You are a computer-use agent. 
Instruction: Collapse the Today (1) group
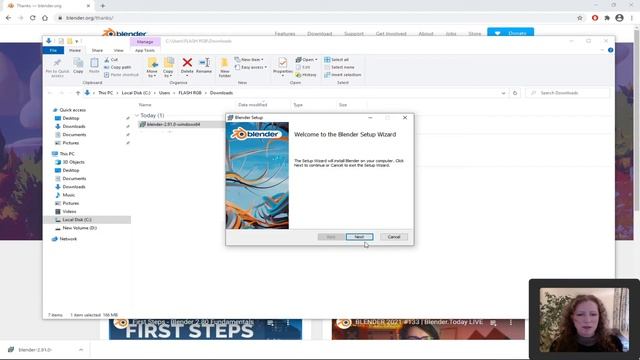137,116
